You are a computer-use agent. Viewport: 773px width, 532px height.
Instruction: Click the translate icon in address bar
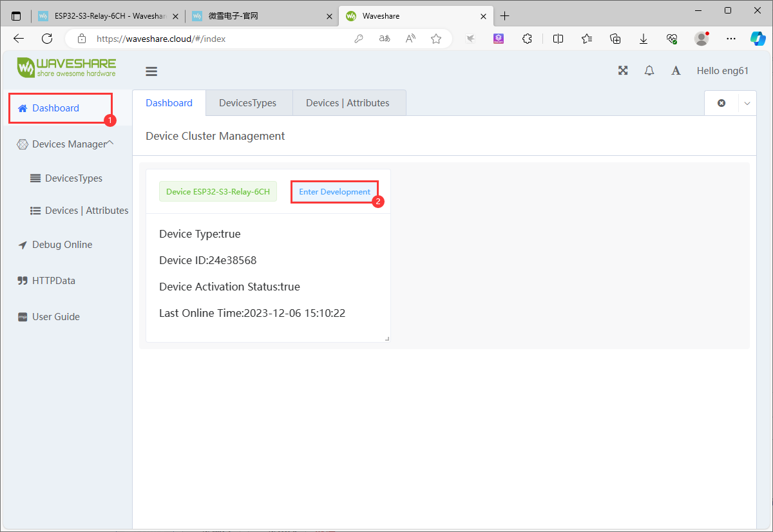coord(385,39)
